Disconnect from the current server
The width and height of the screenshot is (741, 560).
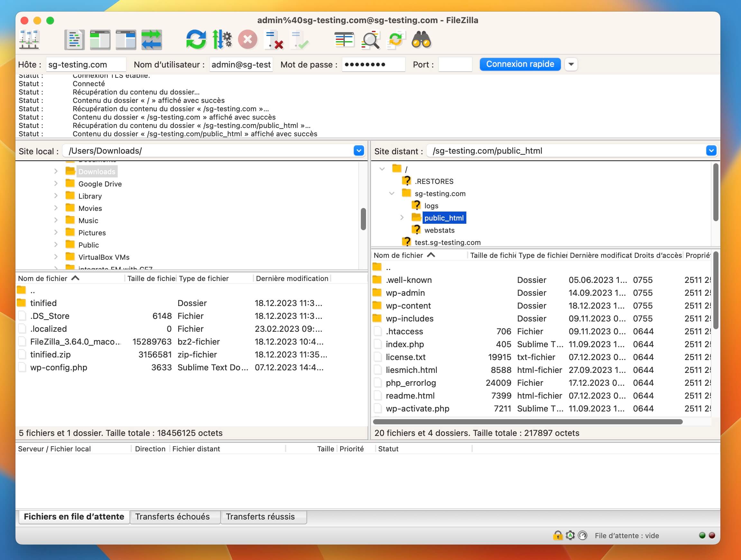click(x=274, y=40)
